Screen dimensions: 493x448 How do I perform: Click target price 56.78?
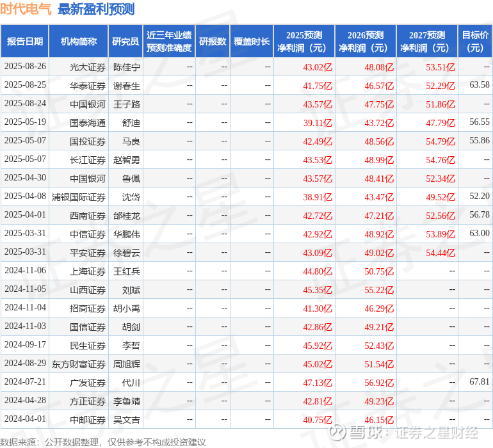(x=480, y=215)
